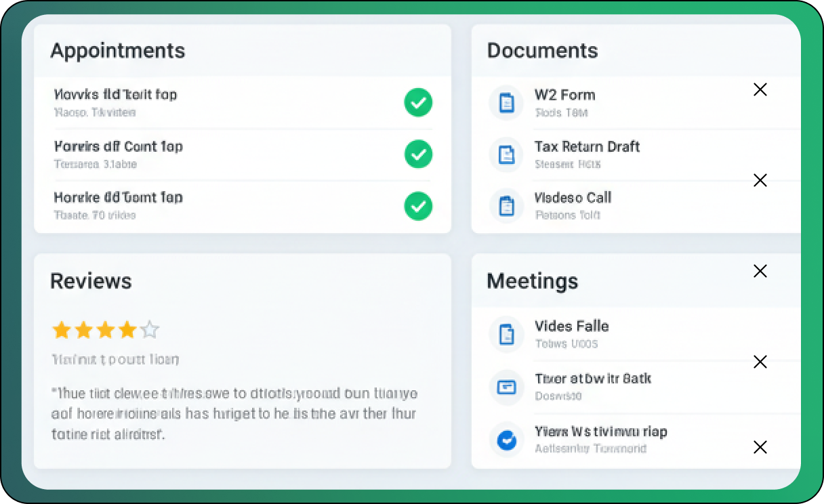Select the Visdeso Call document icon

click(x=506, y=205)
